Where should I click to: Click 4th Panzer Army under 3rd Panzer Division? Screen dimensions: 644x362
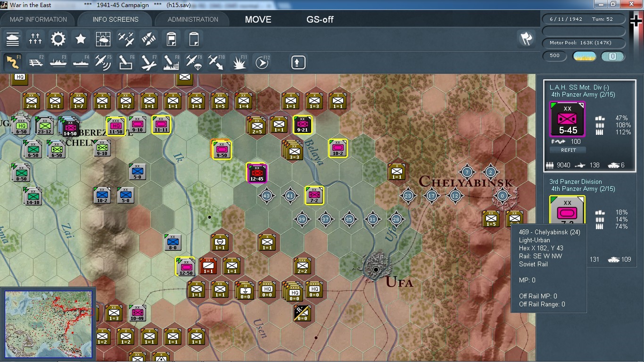tap(583, 189)
